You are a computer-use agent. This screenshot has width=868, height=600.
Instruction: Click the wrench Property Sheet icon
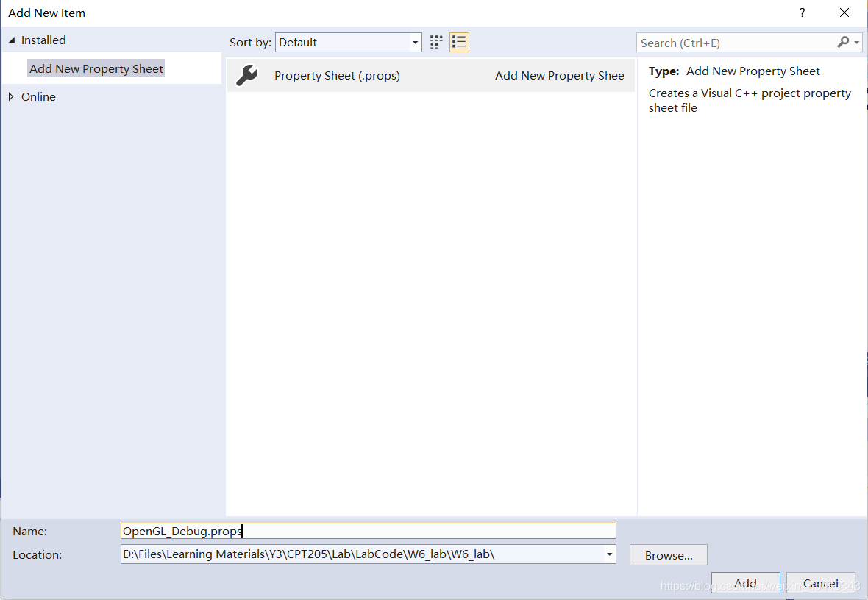(x=247, y=75)
